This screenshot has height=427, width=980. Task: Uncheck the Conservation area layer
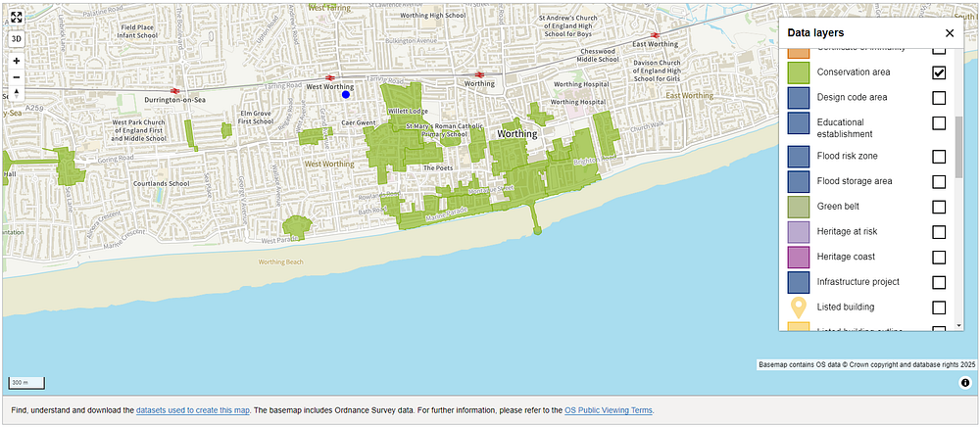(939, 73)
